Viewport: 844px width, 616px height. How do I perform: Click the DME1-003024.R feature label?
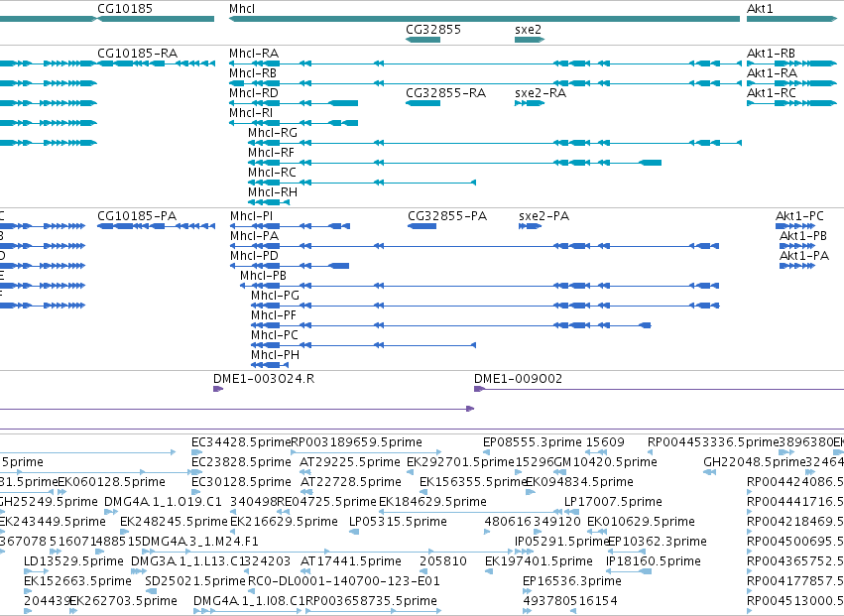[x=264, y=379]
